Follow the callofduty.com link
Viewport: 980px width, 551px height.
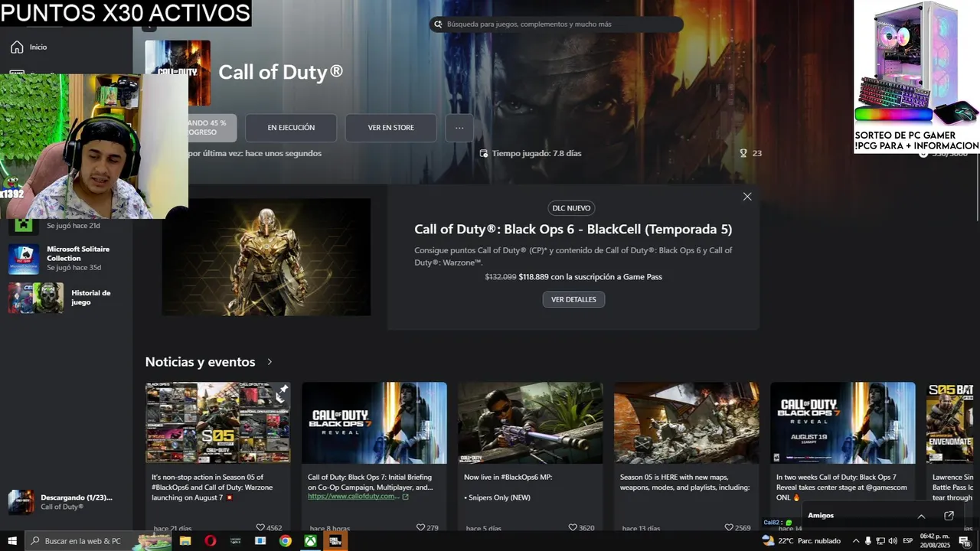coord(354,496)
